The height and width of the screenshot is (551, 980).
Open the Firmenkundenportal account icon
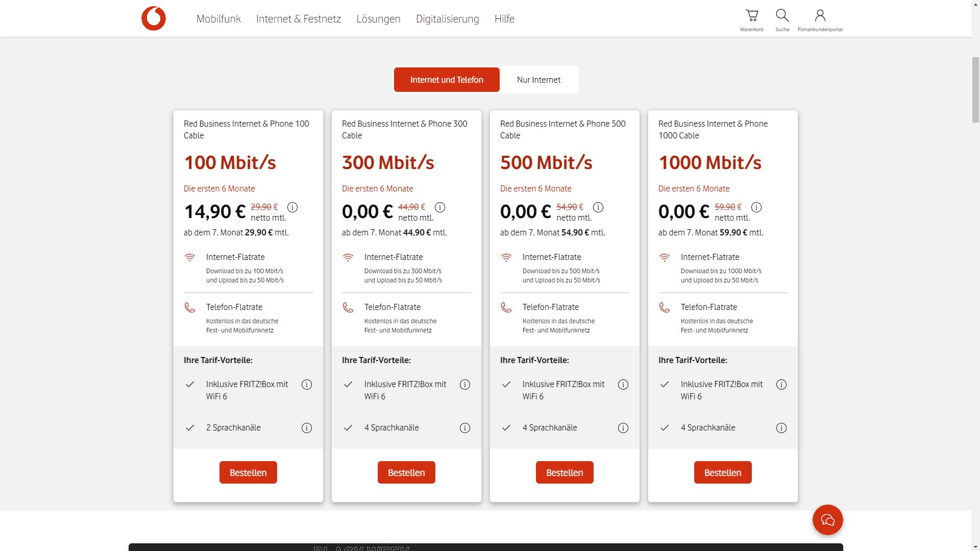(x=820, y=20)
